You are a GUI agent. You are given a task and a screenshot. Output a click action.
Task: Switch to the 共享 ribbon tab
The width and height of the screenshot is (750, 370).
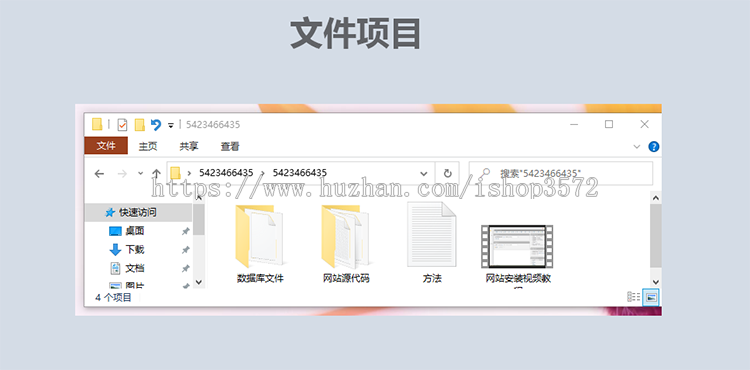tap(188, 146)
